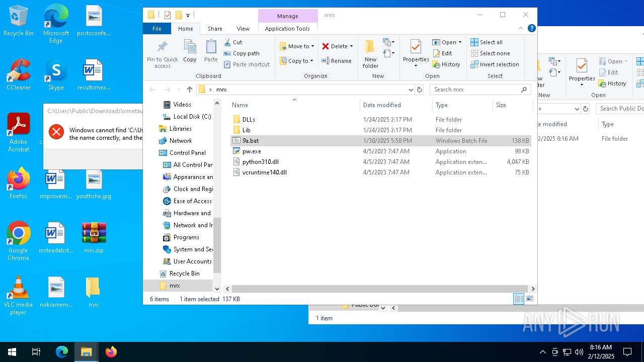Open the Delete dropdown arrow
This screenshot has width=644, height=362.
click(351, 46)
